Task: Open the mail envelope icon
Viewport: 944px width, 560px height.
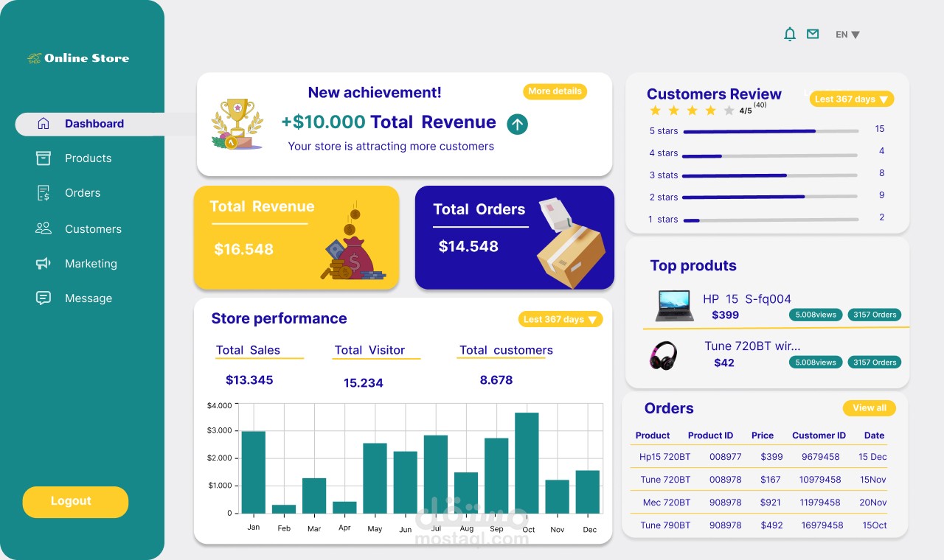Action: (813, 34)
